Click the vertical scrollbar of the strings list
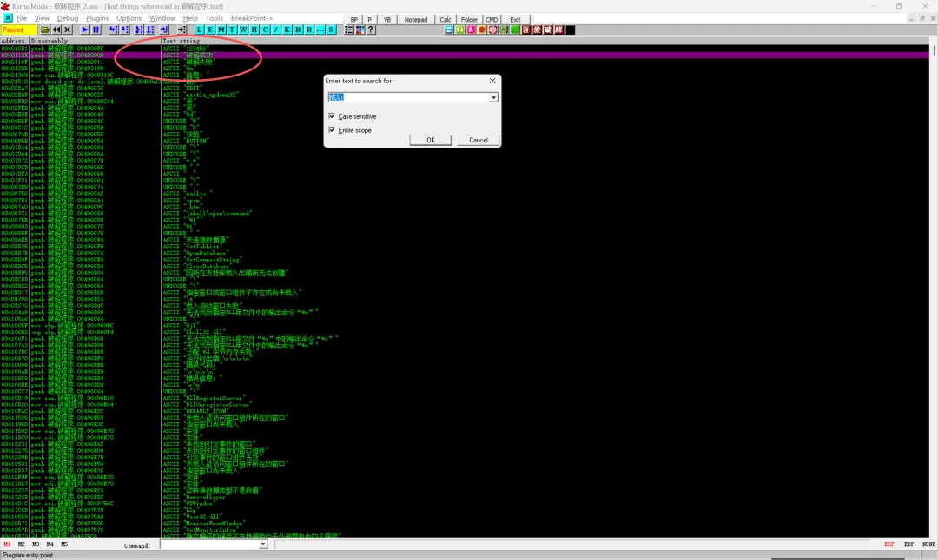Image resolution: width=938 pixels, height=560 pixels. coord(934,287)
